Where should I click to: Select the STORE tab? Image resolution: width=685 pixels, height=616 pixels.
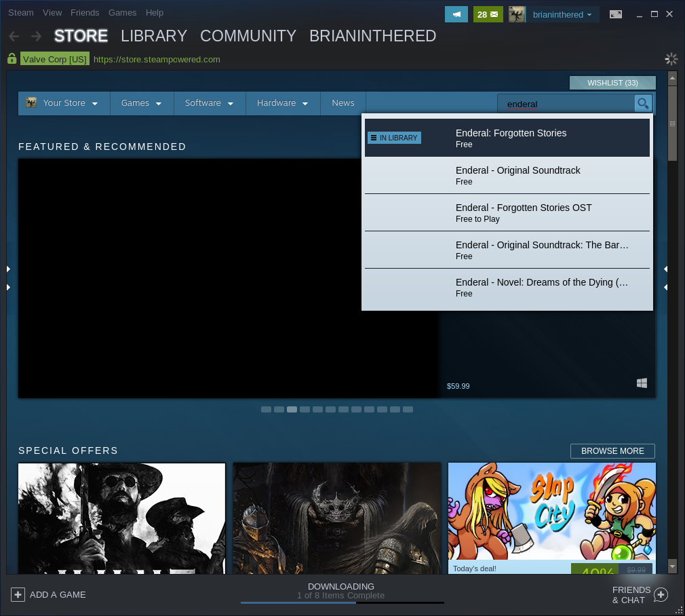(x=81, y=36)
